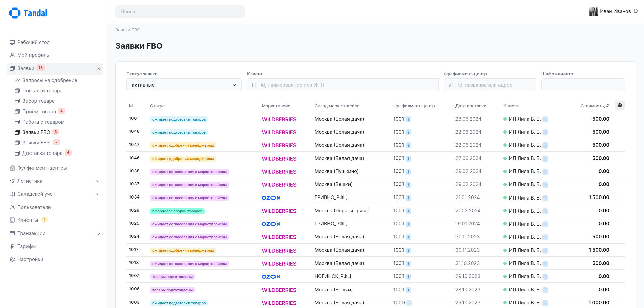
Task: Click the OZON logo in row 1034
Action: (271, 198)
